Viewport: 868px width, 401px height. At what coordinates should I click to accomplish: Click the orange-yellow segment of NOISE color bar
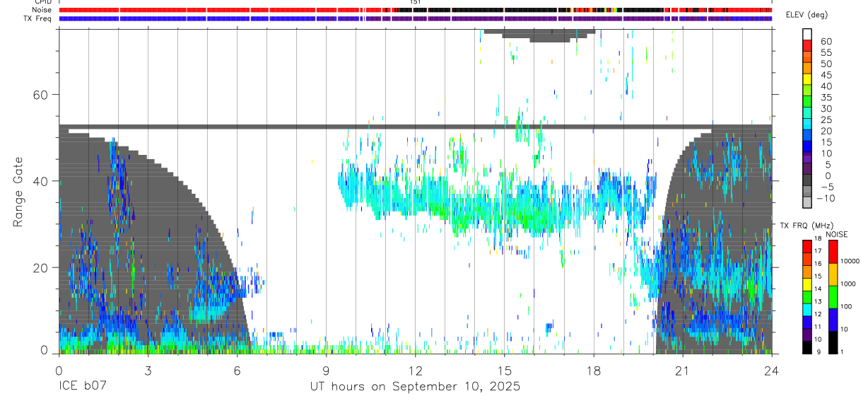point(833,274)
